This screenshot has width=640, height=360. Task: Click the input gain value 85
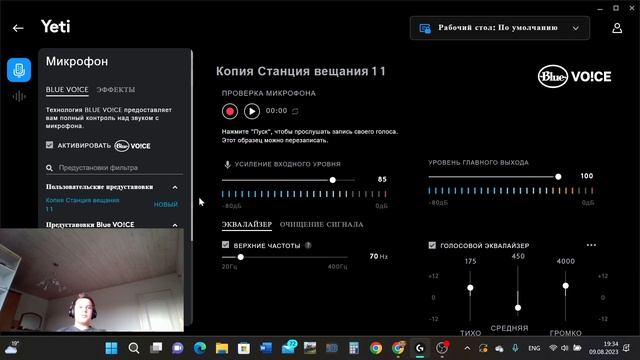point(382,180)
